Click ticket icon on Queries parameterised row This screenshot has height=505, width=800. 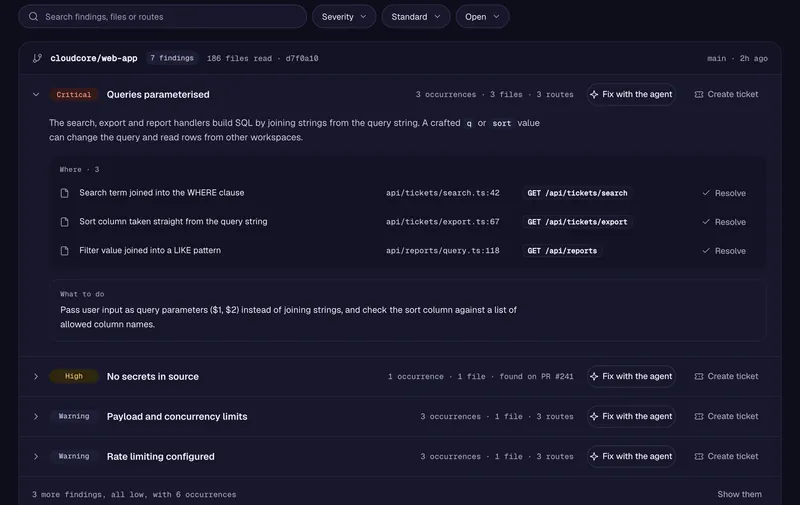[x=699, y=94]
